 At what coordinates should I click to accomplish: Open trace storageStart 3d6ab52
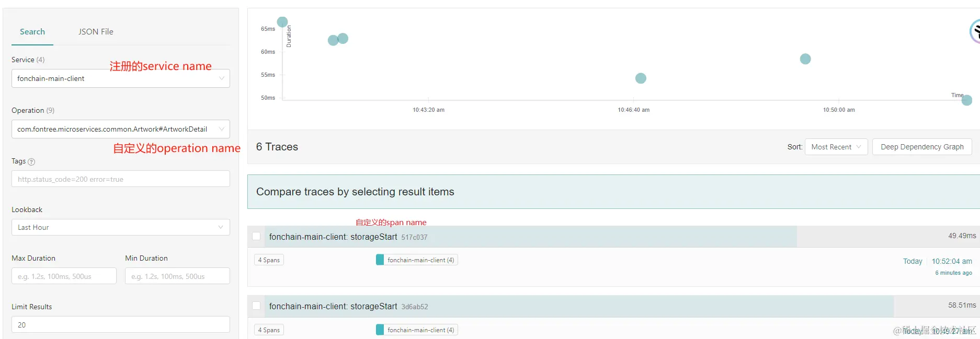[x=348, y=307]
